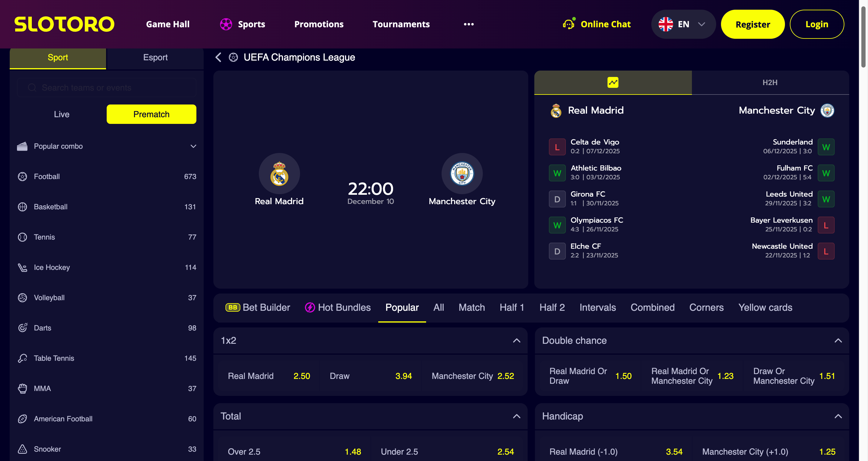868x461 pixels.
Task: Click the Popular combo ticket icon
Action: (22, 146)
